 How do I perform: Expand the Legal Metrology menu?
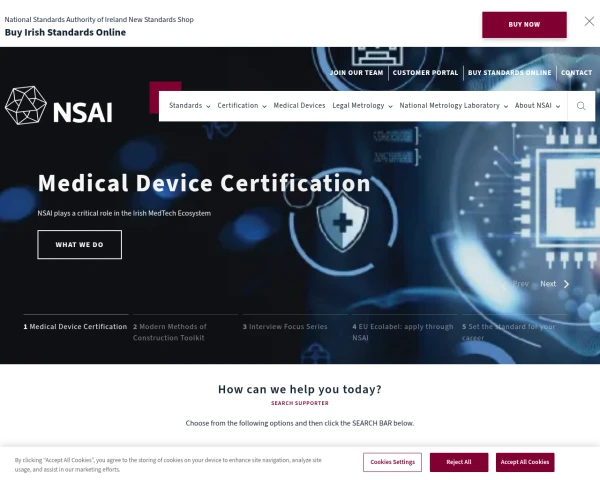click(x=362, y=106)
